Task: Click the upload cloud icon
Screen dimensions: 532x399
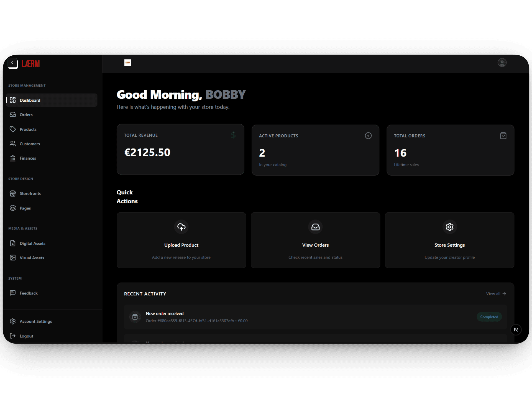Action: coord(181,227)
